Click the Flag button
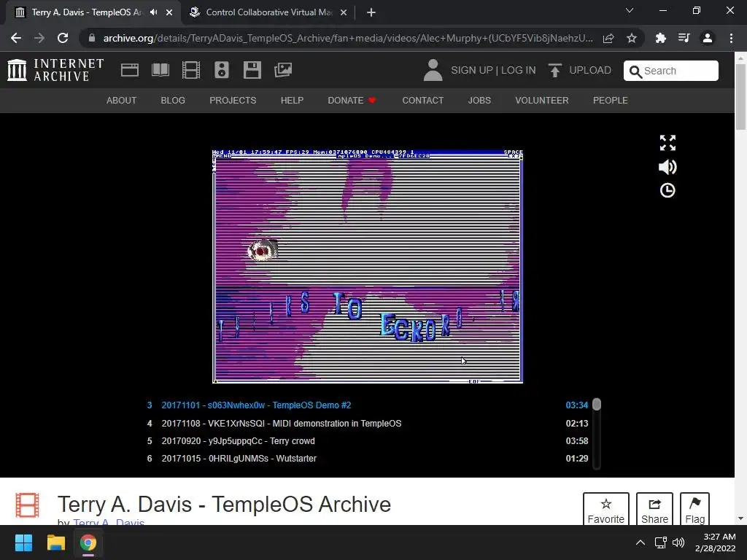 (x=694, y=509)
